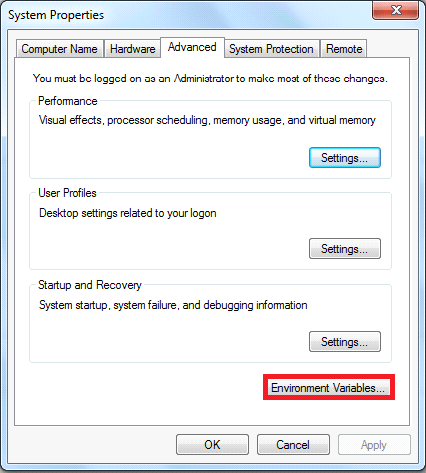Cancel the System Properties dialog
426x473 pixels.
point(293,445)
